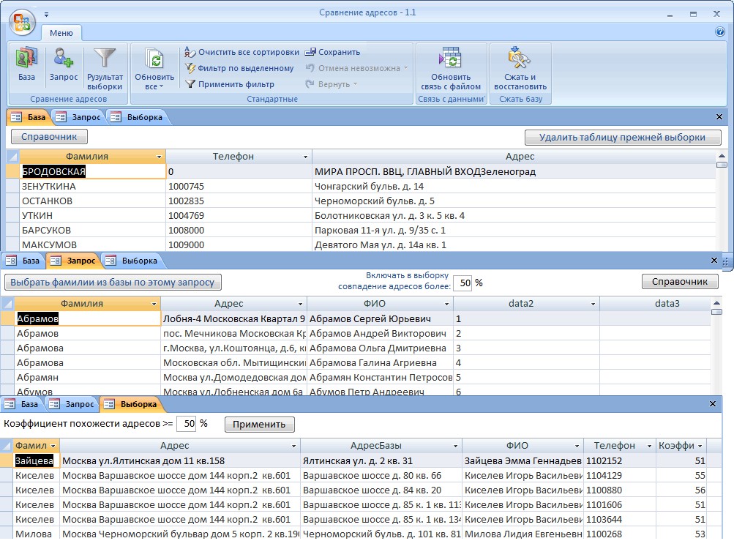Click Удалить таблицу прежней выборки button

622,137
